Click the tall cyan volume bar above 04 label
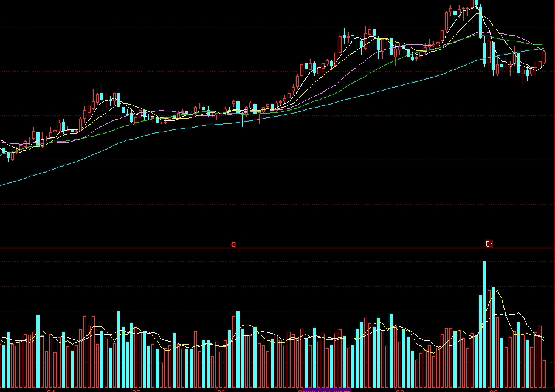Screen dimensions: 555x392 pos(38,351)
